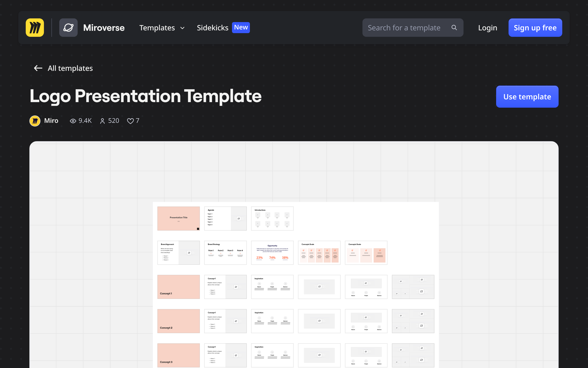Click the Miroverse planet icon
Viewport: 588px width, 368px height.
(68, 28)
